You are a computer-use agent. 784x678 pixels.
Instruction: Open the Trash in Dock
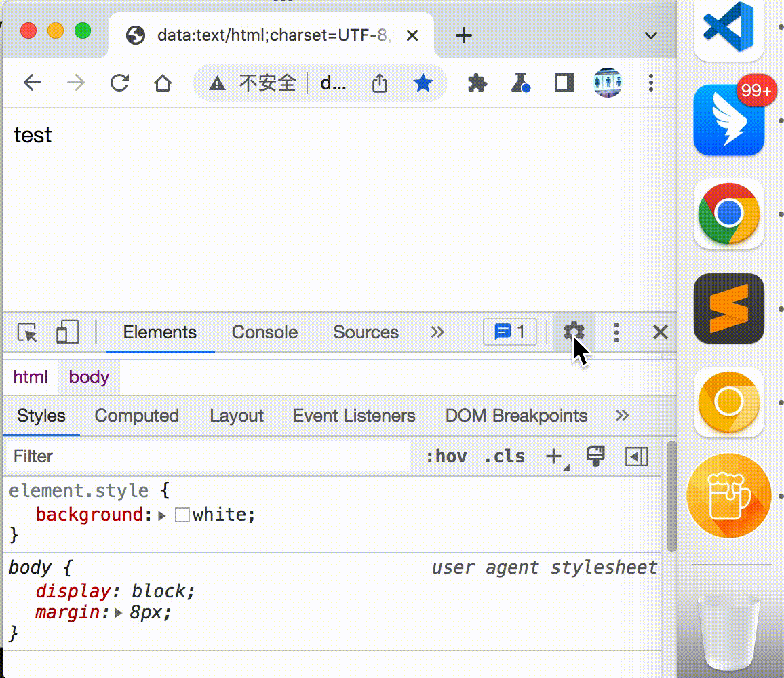728,631
